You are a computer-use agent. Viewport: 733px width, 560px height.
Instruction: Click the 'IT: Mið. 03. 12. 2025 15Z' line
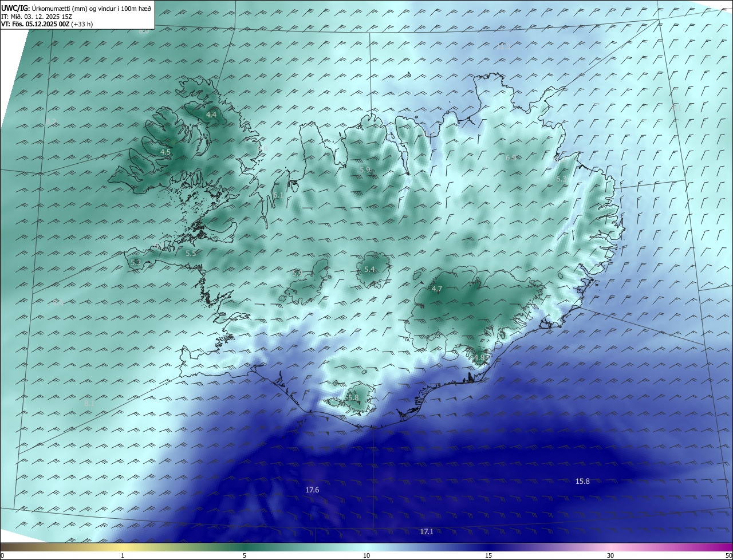[36, 16]
